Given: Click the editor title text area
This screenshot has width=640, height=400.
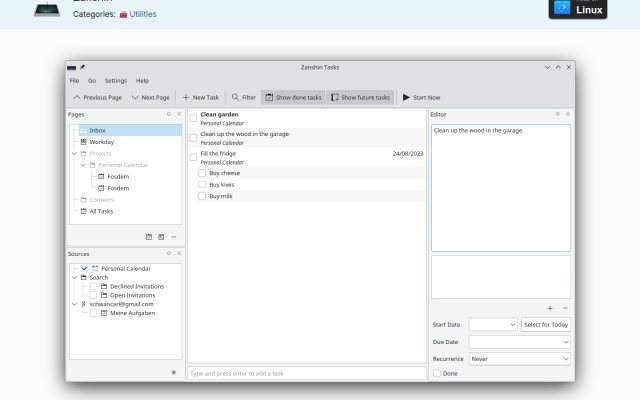Looking at the screenshot, I should (x=501, y=188).
